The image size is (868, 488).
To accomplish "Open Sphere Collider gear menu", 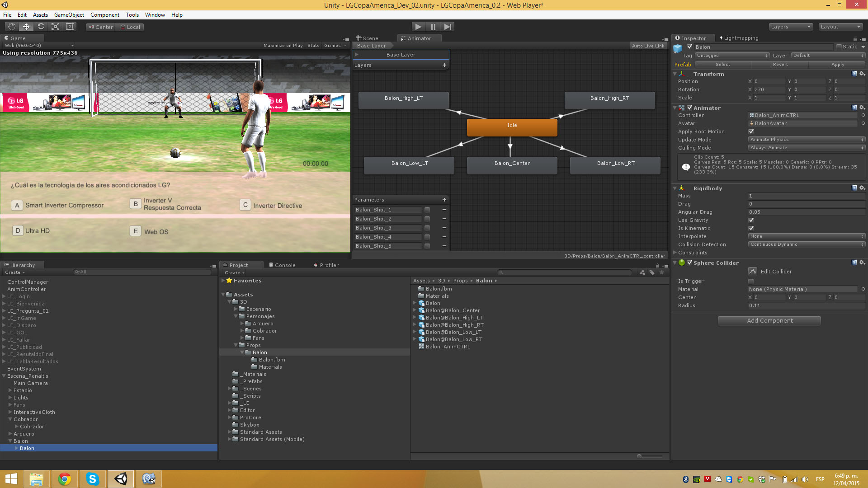I will pyautogui.click(x=862, y=263).
